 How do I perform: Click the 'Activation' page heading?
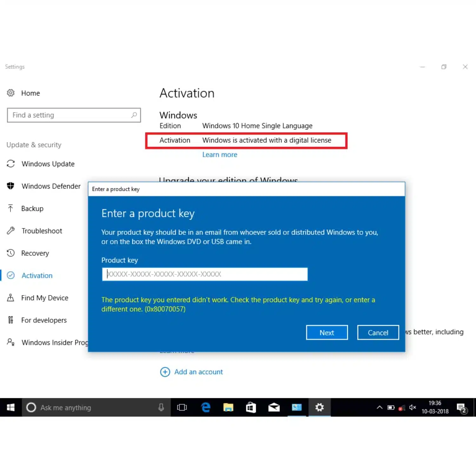coord(187,93)
